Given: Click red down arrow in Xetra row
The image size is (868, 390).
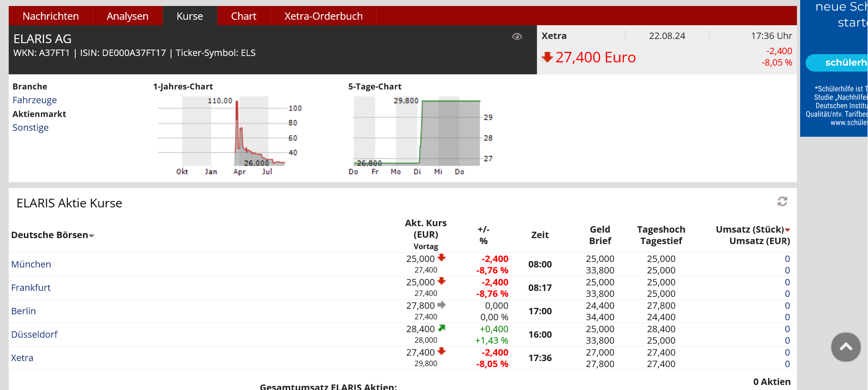Looking at the screenshot, I should tap(442, 351).
